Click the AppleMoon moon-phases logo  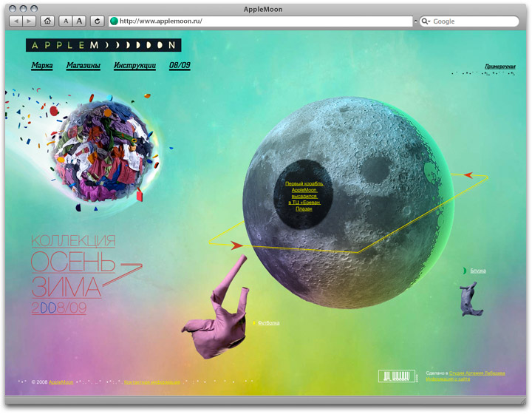pyautogui.click(x=103, y=45)
